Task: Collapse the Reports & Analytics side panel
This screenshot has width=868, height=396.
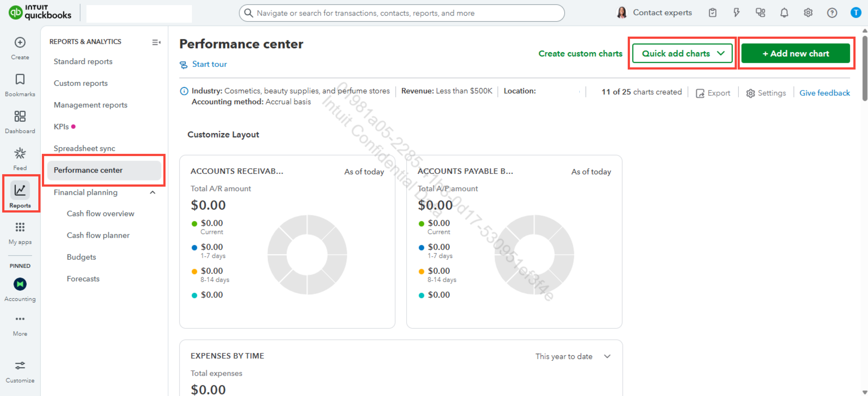Action: (x=156, y=42)
